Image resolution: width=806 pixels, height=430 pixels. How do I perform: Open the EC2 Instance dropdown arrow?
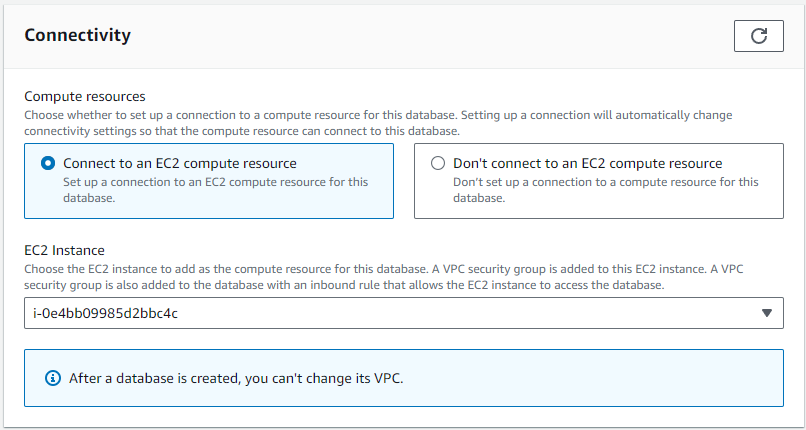[767, 313]
